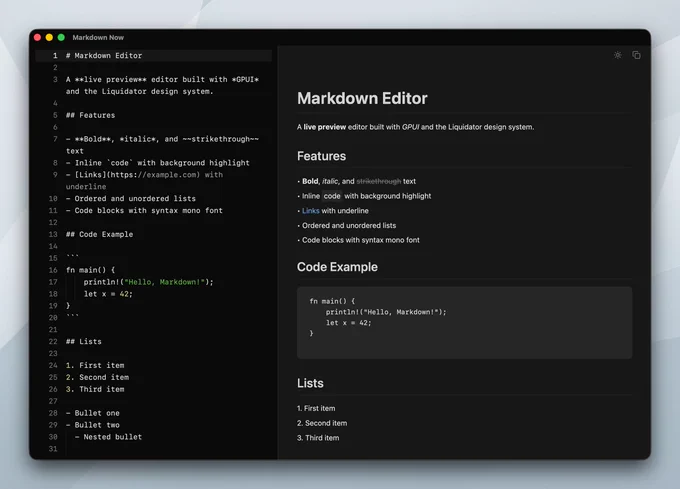The height and width of the screenshot is (489, 680).
Task: Select line number 5 in the gutter
Action: pyautogui.click(x=55, y=115)
